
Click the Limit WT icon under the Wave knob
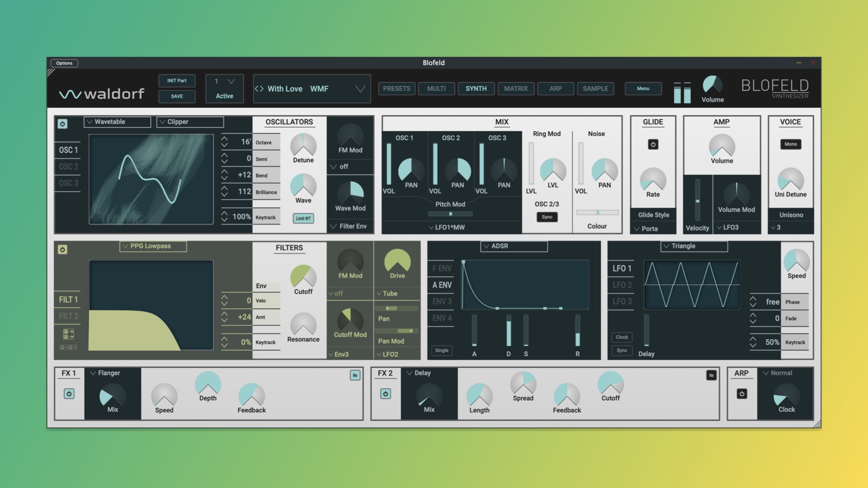coord(303,218)
